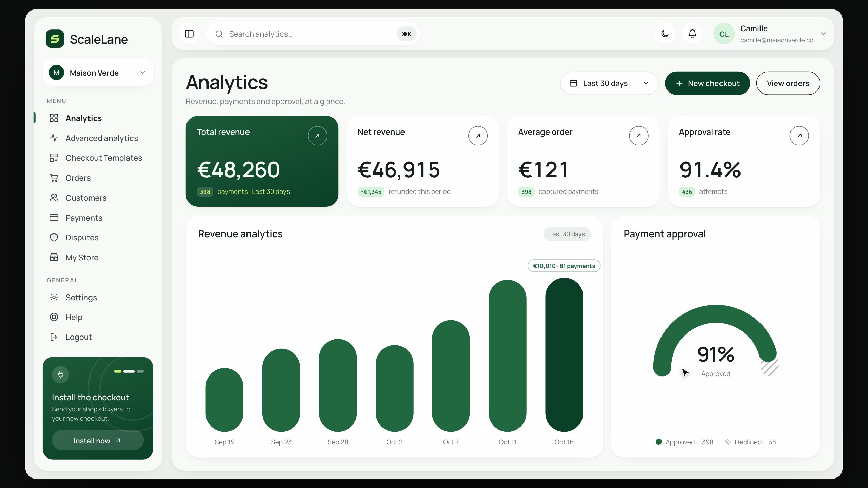
Task: Switch to dark mode moon icon
Action: tap(665, 34)
